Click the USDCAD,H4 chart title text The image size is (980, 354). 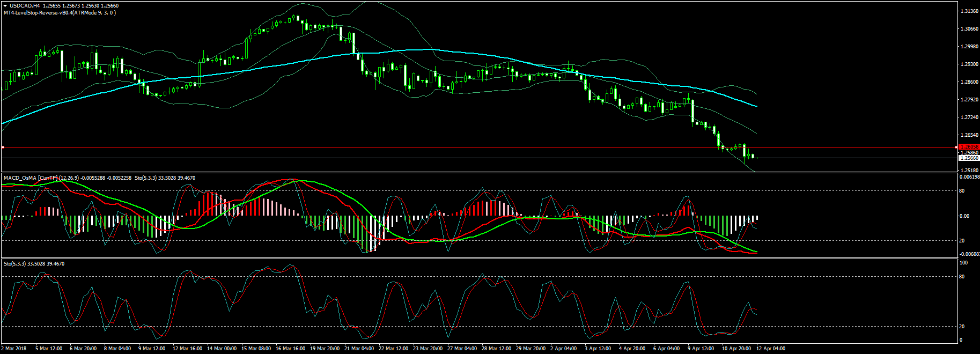[24, 6]
